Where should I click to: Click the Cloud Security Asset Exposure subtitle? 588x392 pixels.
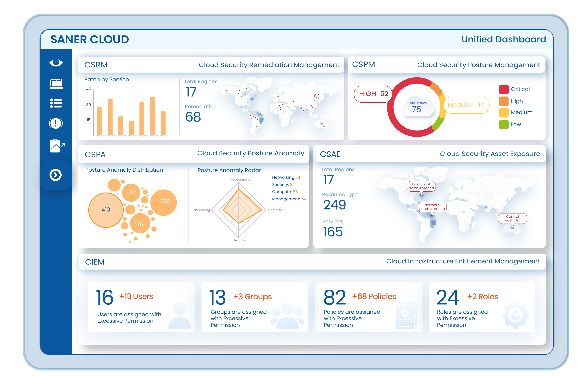pos(490,154)
